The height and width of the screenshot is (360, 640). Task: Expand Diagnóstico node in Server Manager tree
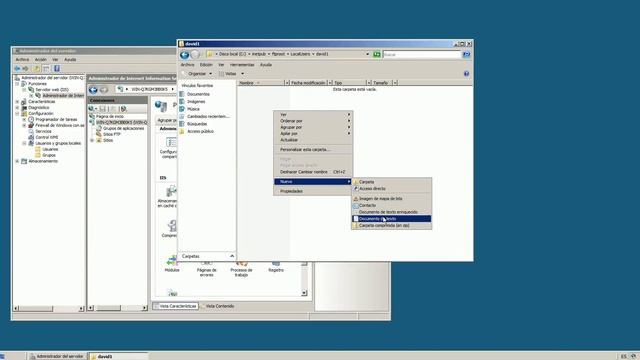click(x=17, y=107)
